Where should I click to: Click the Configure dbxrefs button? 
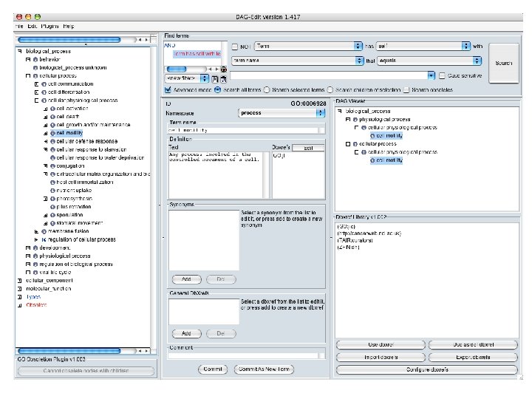pyautogui.click(x=427, y=369)
